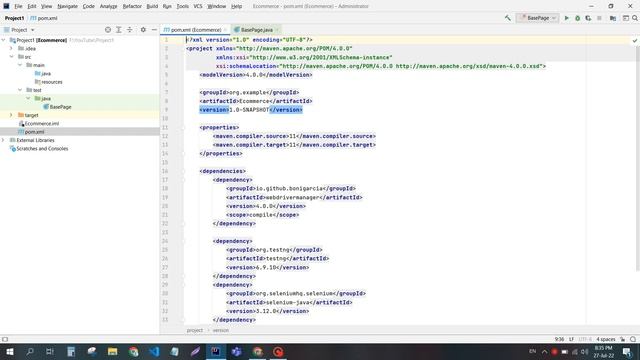
Task: Collapse the test java folder arrow
Action: (28, 98)
